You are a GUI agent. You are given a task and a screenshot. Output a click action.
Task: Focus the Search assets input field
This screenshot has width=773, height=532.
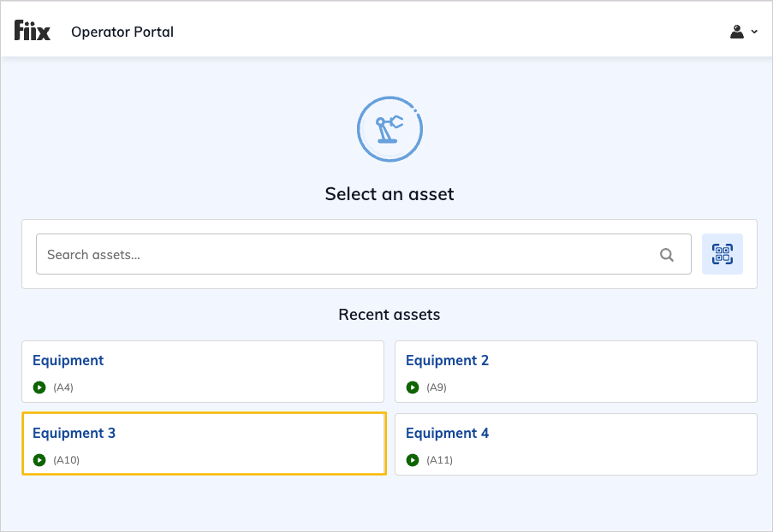(347, 254)
